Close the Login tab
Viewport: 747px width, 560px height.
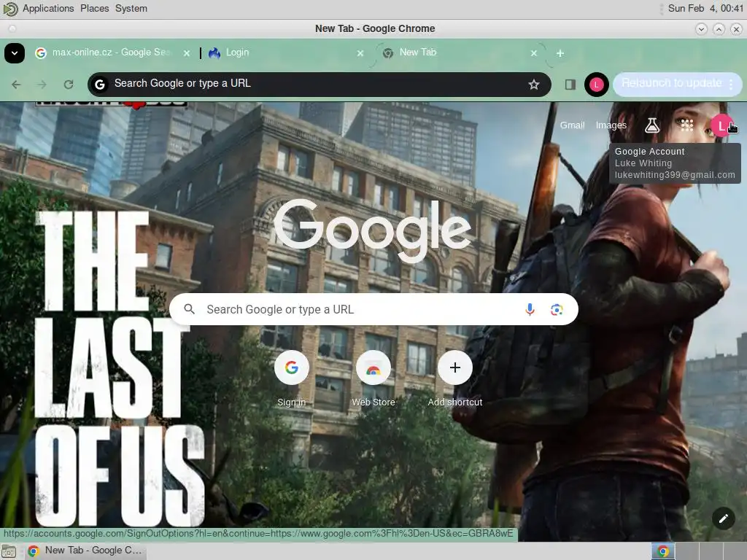click(x=360, y=53)
